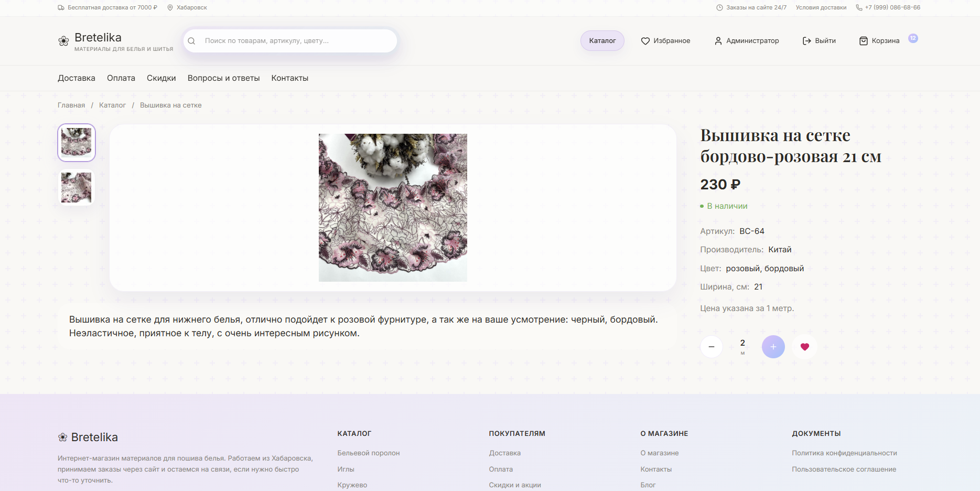Image resolution: width=980 pixels, height=491 pixels.
Task: Open the Корзина cart
Action: point(879,41)
